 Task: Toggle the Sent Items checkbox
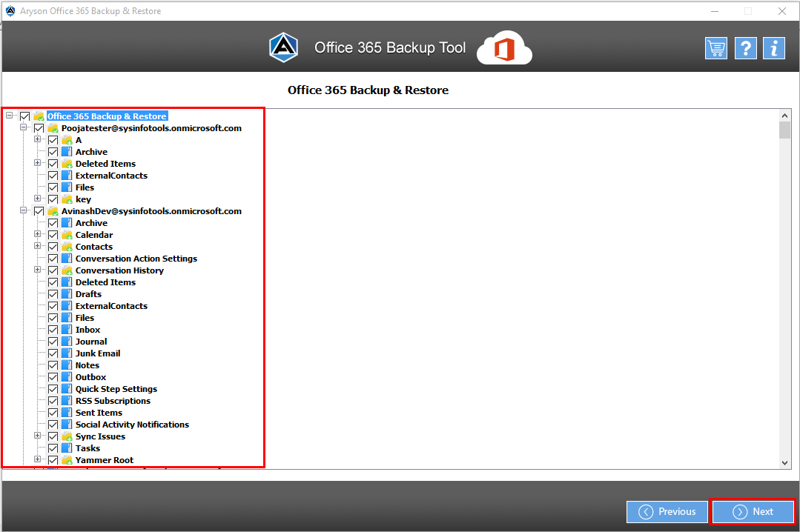(x=53, y=413)
